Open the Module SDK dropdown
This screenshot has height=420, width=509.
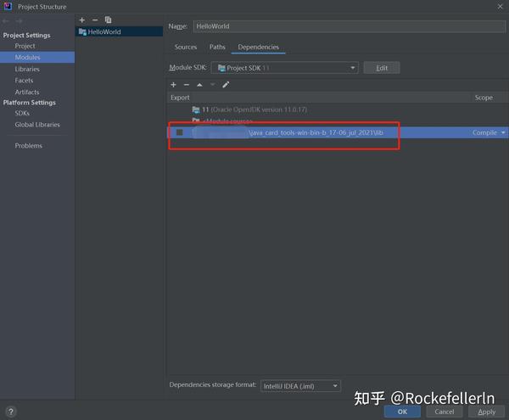[285, 68]
